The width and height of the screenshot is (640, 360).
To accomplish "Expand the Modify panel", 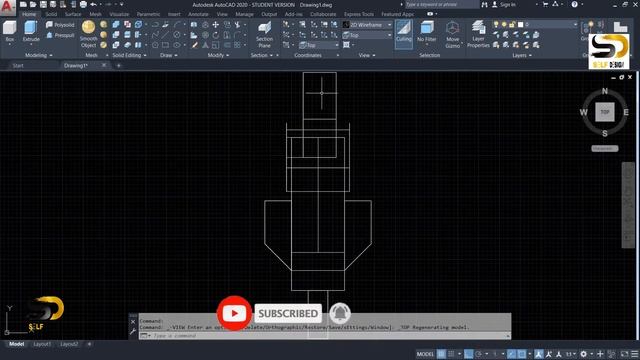I will 218,55.
